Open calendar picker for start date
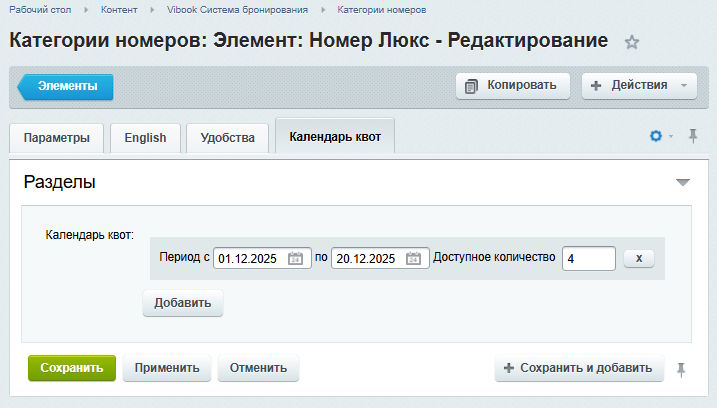Screen dimensions: 717x408 coord(295,258)
